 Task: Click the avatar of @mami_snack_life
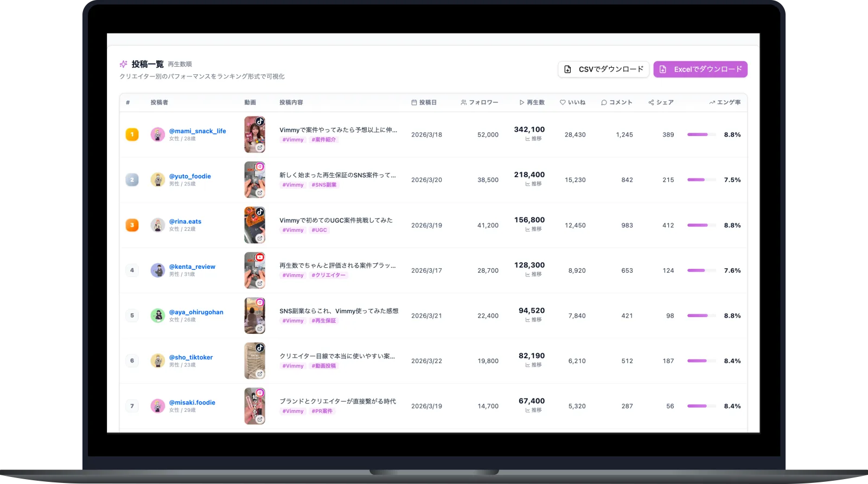(158, 134)
